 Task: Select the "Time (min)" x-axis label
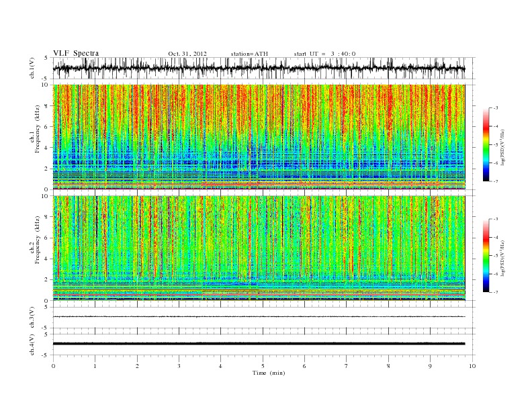tap(269, 373)
